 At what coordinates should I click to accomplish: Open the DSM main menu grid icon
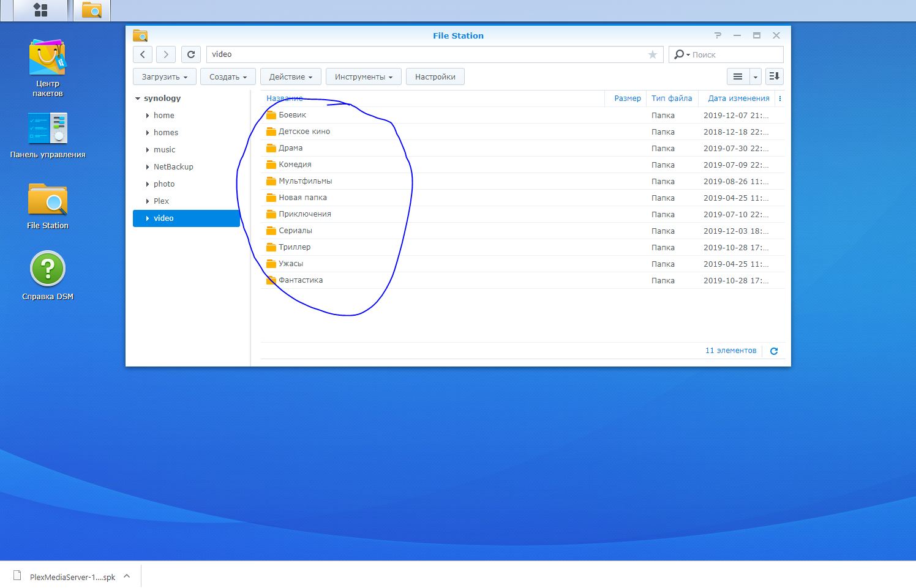[40, 10]
